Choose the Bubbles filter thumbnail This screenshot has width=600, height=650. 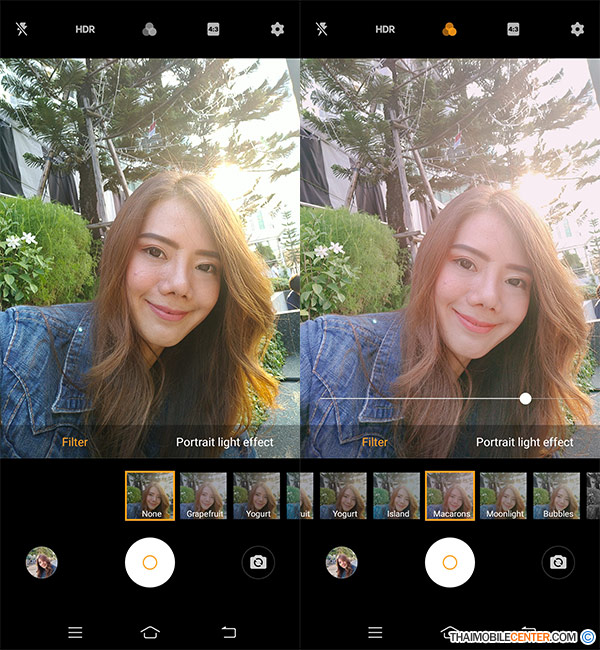pyautogui.click(x=556, y=496)
